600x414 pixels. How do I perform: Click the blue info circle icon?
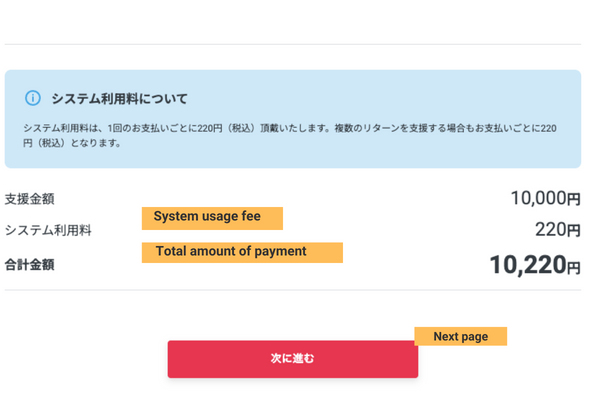tap(32, 98)
